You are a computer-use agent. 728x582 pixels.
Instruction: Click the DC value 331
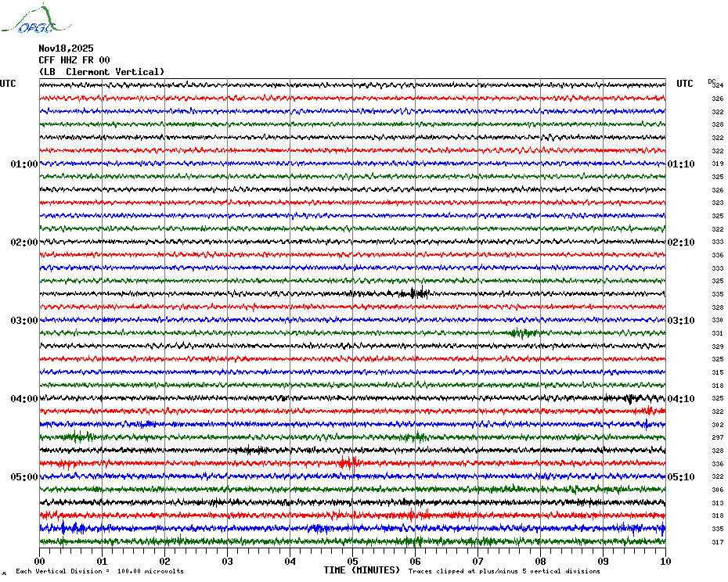coord(718,333)
